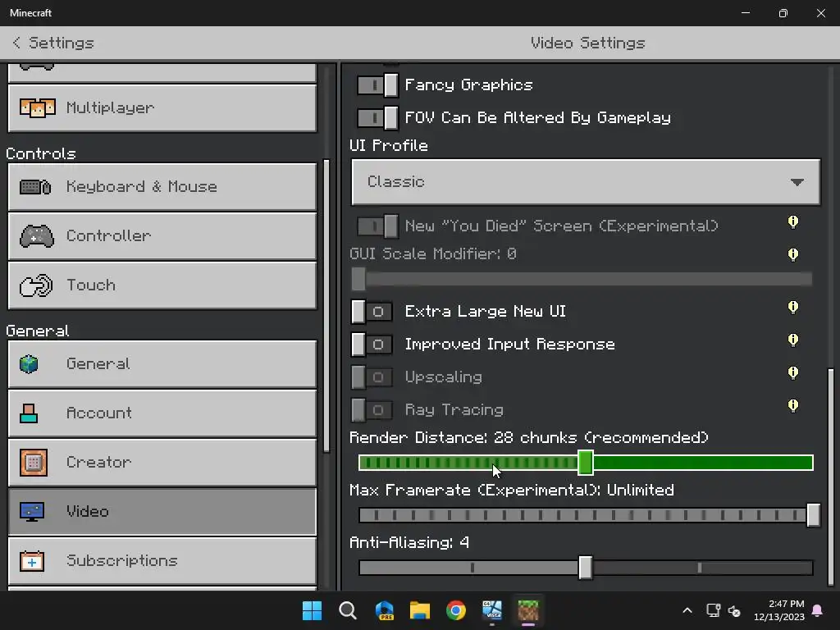Toggle the Upscaling switch
Screen dimensions: 840x630
pyautogui.click(x=372, y=377)
